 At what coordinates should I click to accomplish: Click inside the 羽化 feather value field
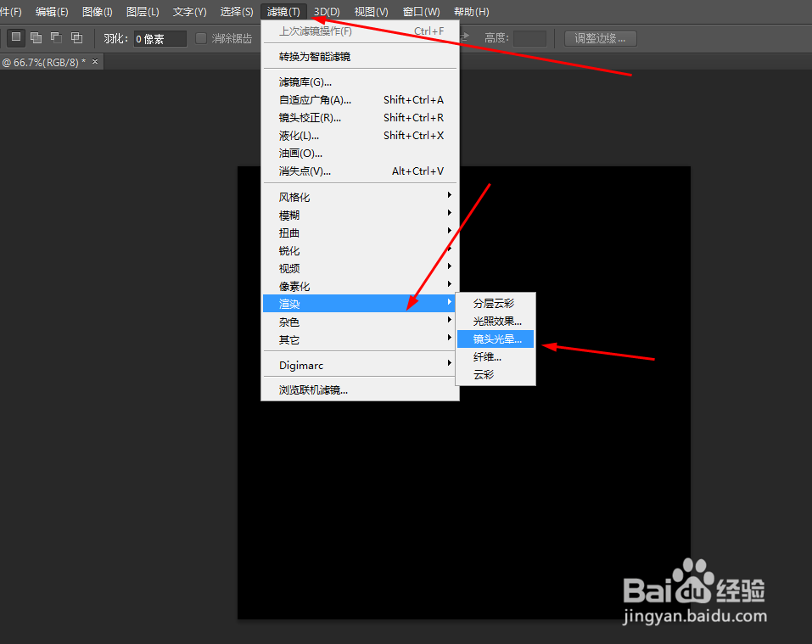point(159,37)
